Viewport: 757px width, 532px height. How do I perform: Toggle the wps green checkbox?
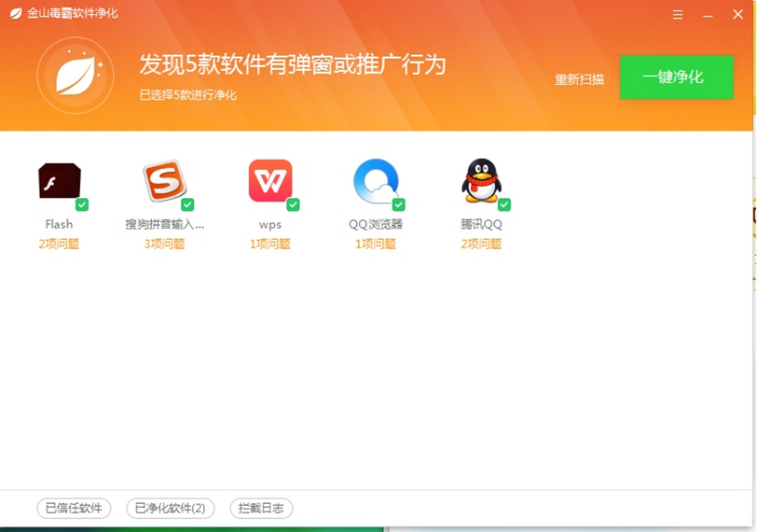pos(293,205)
